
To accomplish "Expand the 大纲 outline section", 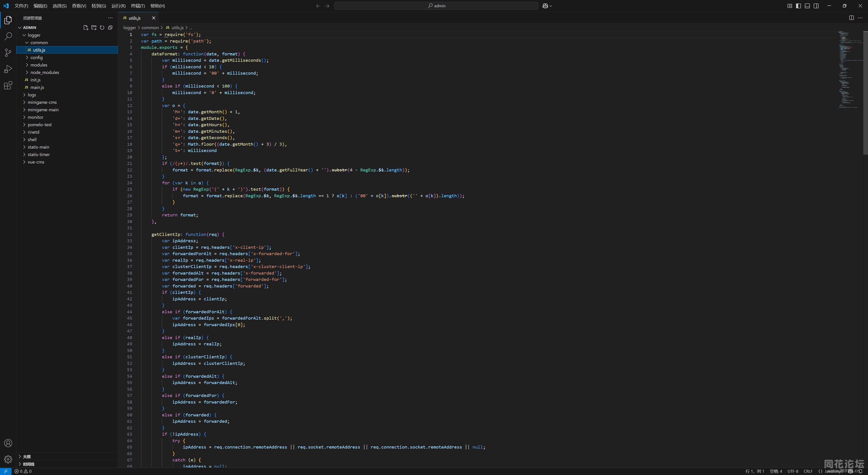I will (x=67, y=456).
